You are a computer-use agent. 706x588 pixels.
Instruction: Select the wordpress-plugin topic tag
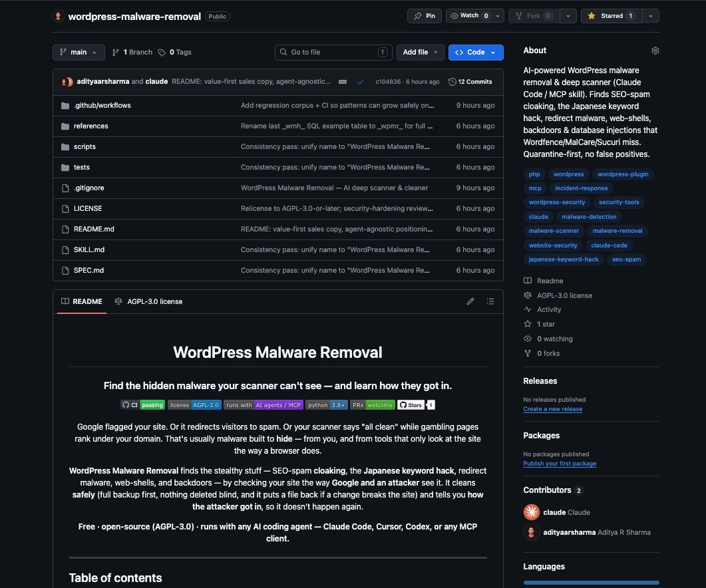[x=623, y=174]
